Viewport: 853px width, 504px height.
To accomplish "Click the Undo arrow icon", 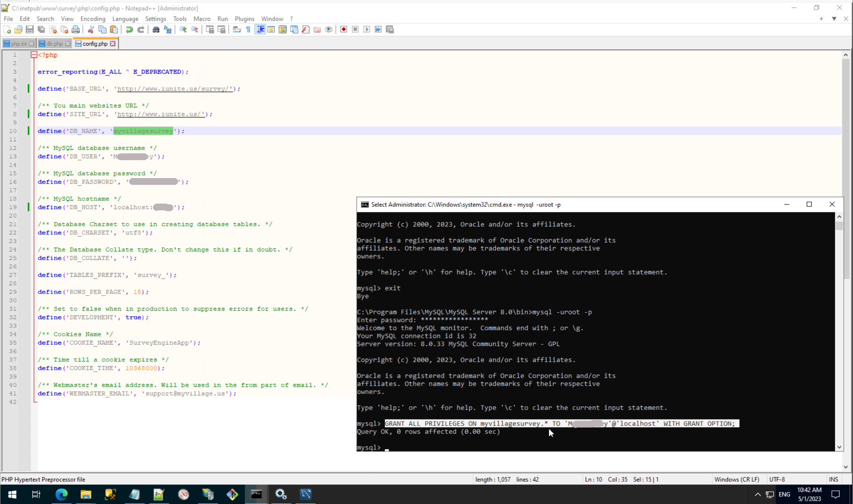I will 129,29.
